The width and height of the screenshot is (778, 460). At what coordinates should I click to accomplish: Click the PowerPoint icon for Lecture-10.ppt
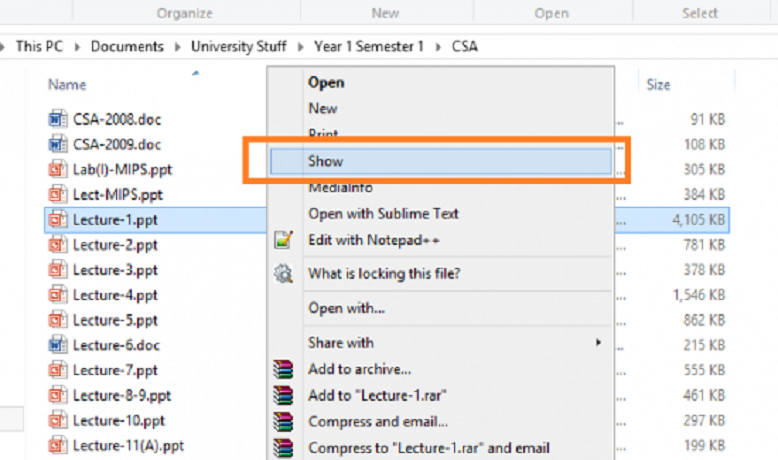[x=57, y=419]
